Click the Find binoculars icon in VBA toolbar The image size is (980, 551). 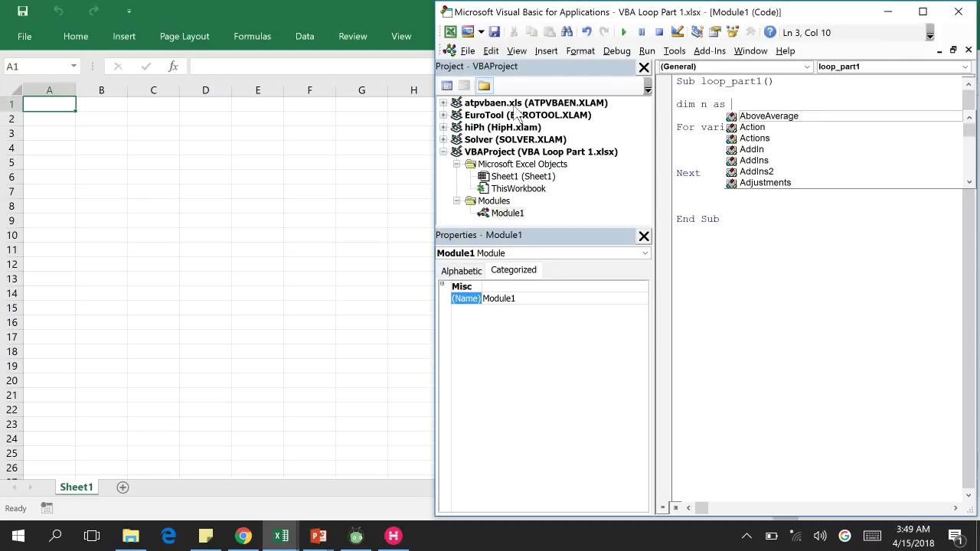(x=567, y=32)
